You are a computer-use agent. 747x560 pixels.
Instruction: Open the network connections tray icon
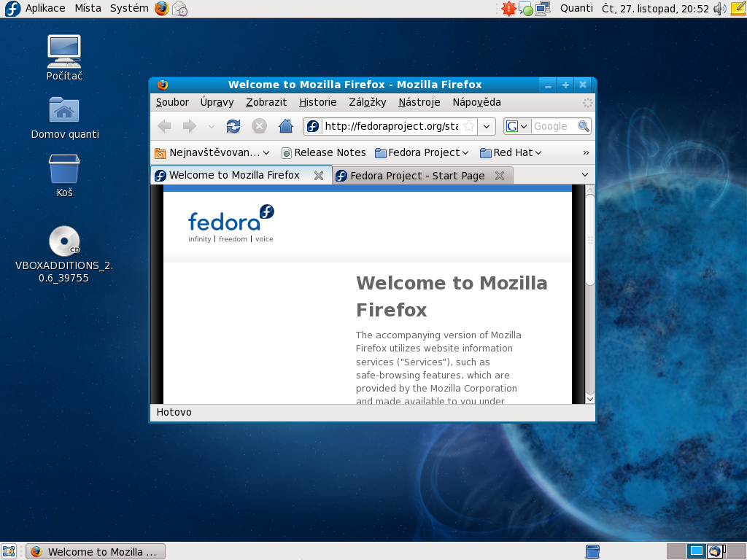(x=543, y=9)
